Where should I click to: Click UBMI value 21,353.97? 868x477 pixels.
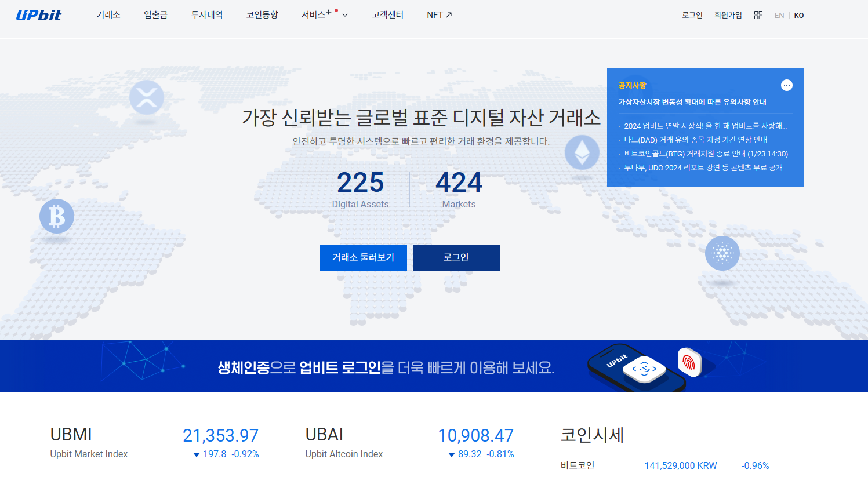[x=220, y=435]
